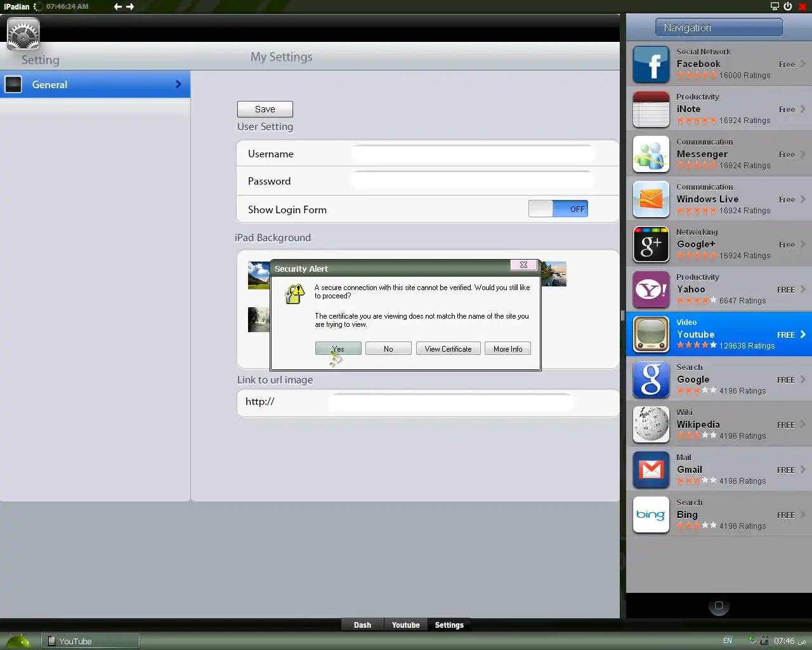Select the waterfall background thumbnail
Viewport: 812px width, 650px height.
tap(259, 319)
